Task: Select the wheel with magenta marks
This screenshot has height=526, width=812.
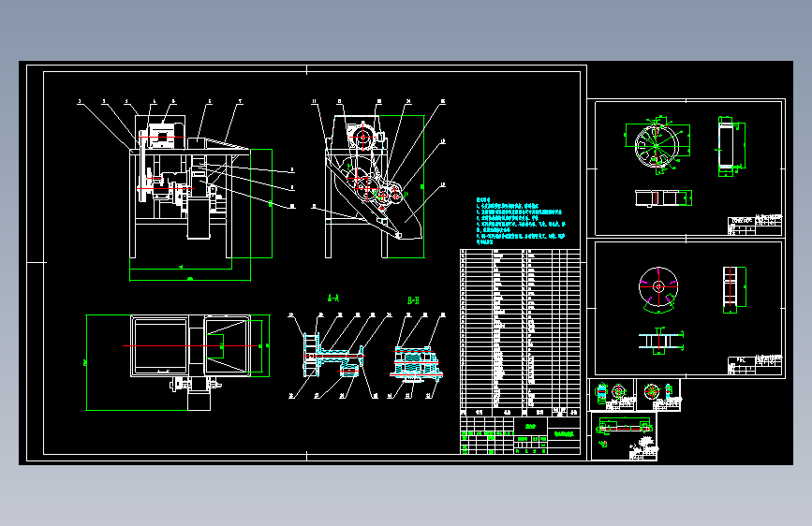Action: point(658,289)
